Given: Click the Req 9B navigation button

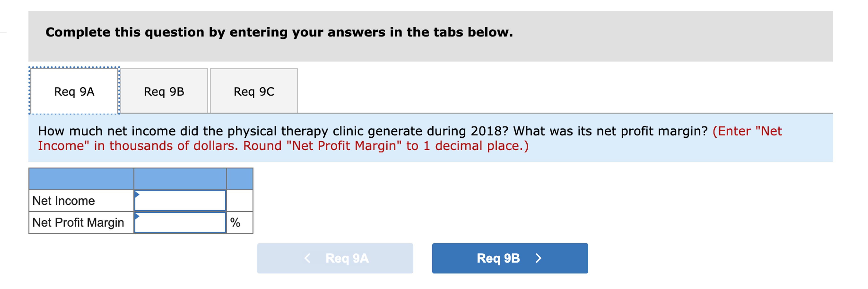Looking at the screenshot, I should [x=510, y=259].
